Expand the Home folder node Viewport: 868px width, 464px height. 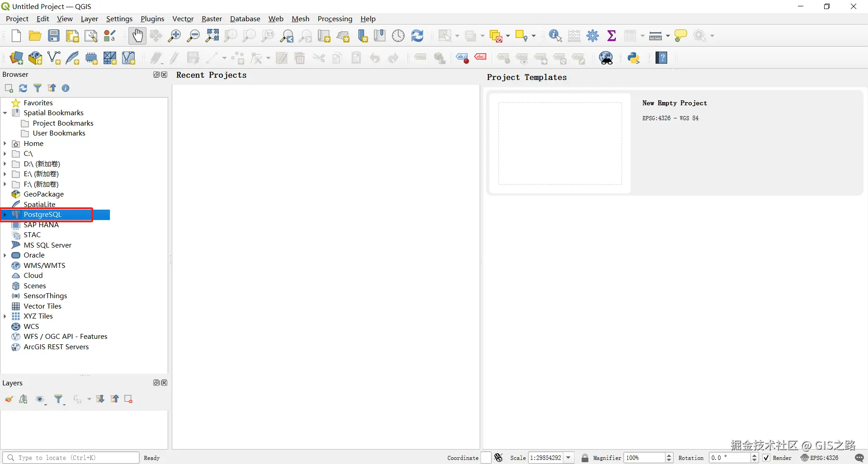[x=5, y=144]
